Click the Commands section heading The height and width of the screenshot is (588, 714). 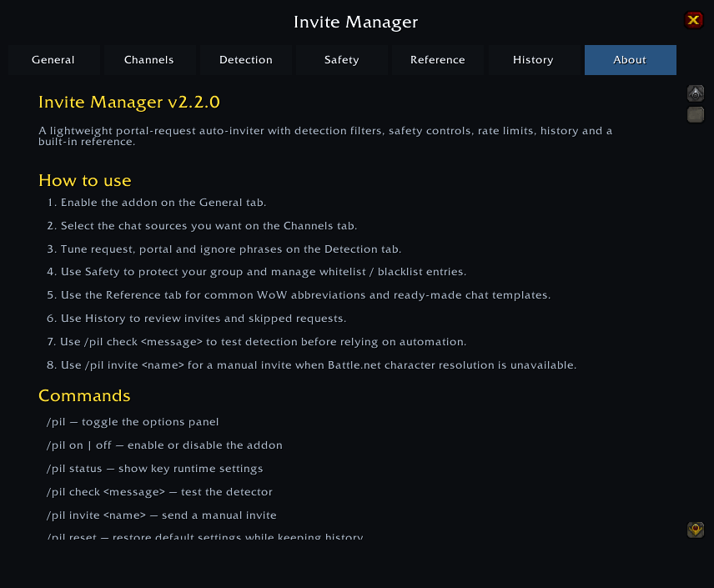coord(84,395)
